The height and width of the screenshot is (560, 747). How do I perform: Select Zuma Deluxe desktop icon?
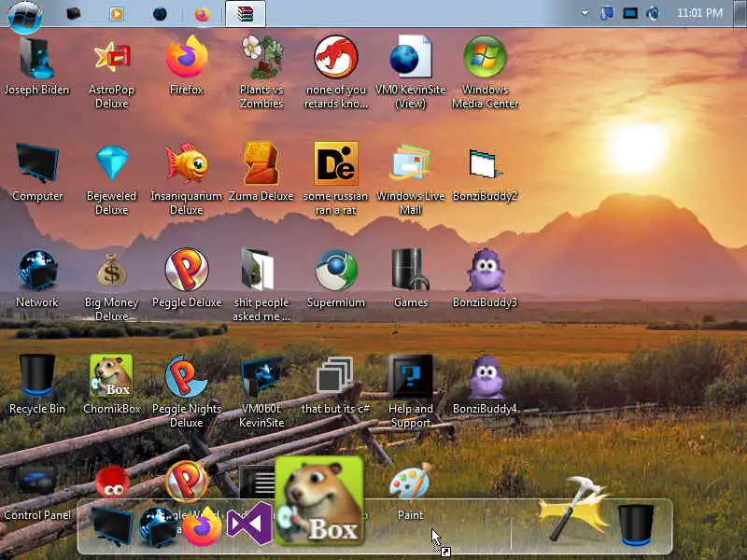pyautogui.click(x=261, y=173)
